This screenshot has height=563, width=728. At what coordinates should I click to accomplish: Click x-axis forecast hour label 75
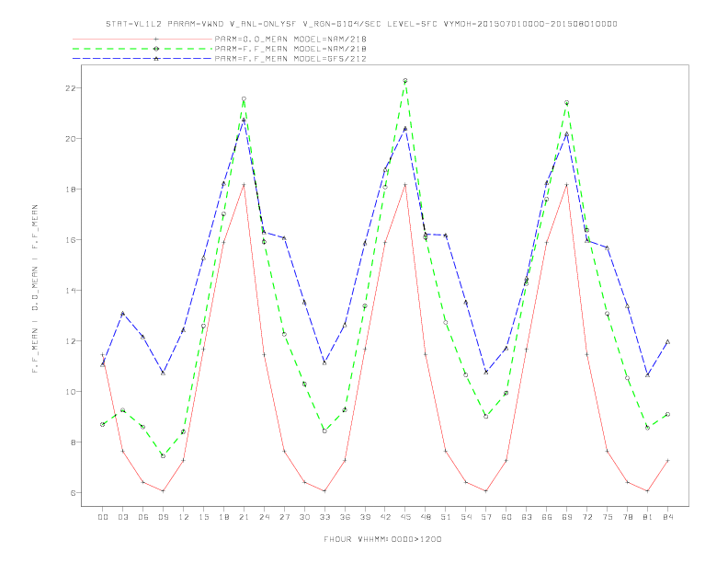pos(608,517)
